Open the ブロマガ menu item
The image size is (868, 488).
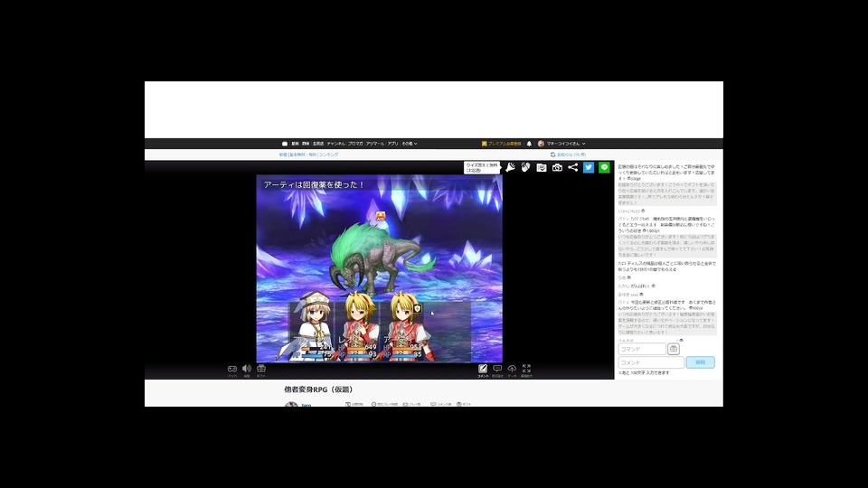click(x=355, y=144)
